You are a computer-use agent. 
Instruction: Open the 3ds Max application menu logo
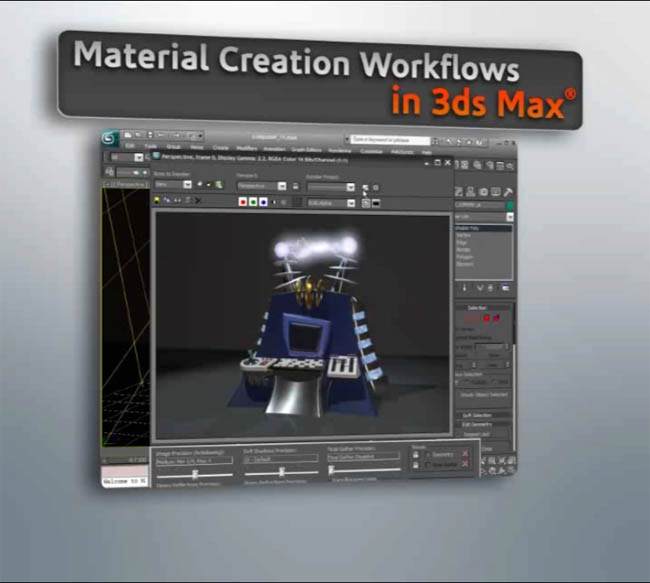point(109,138)
